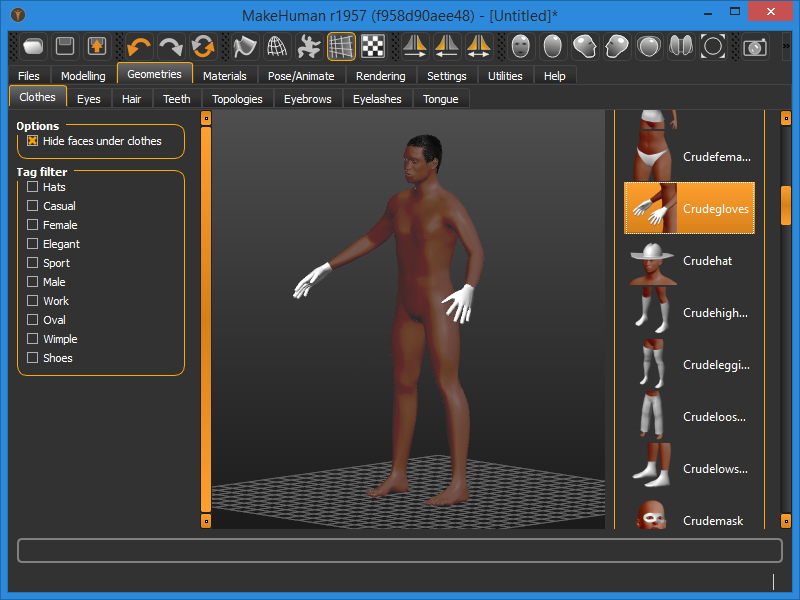800x600 pixels.
Task: Switch to Tongue sub-tab
Action: (x=440, y=98)
